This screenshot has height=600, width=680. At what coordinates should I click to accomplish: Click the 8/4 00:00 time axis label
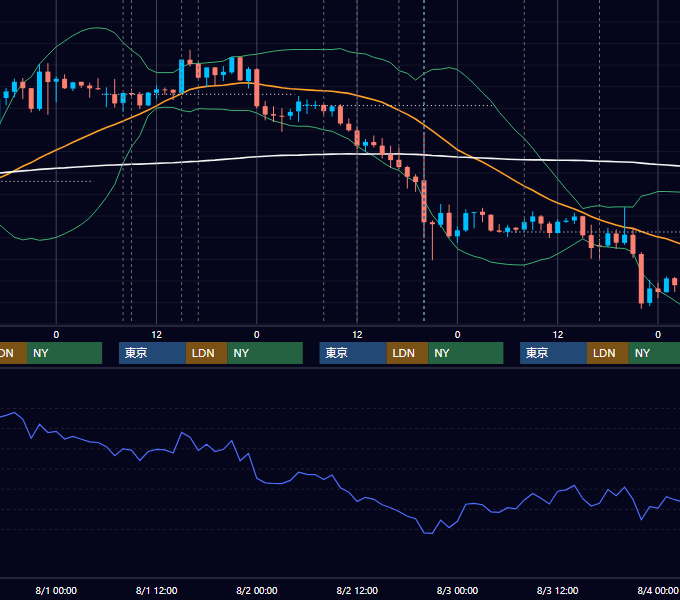click(658, 590)
